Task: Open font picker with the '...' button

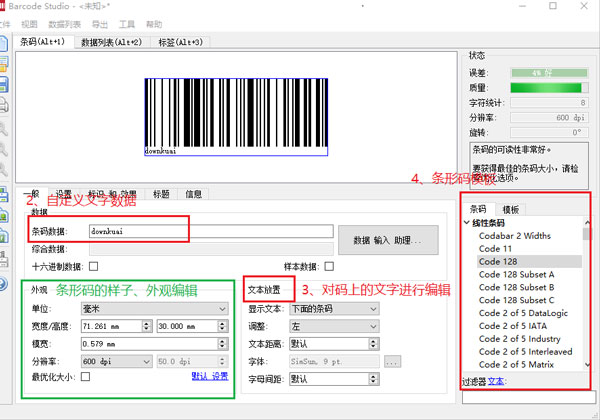Action: point(392,362)
